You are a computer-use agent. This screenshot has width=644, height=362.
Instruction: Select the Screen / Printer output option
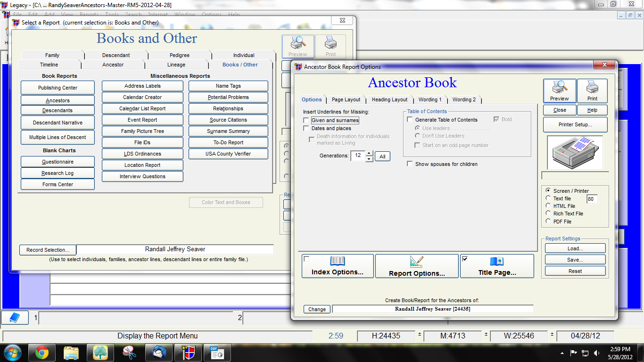548,191
